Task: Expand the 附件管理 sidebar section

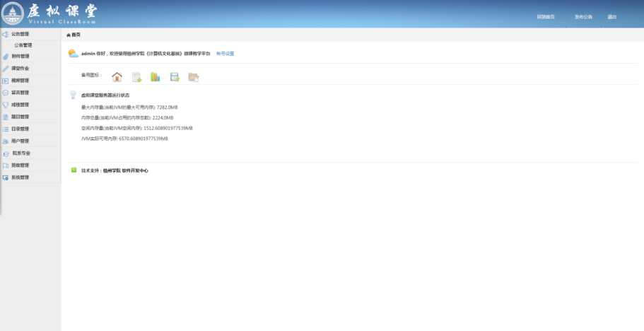Action: [x=20, y=57]
